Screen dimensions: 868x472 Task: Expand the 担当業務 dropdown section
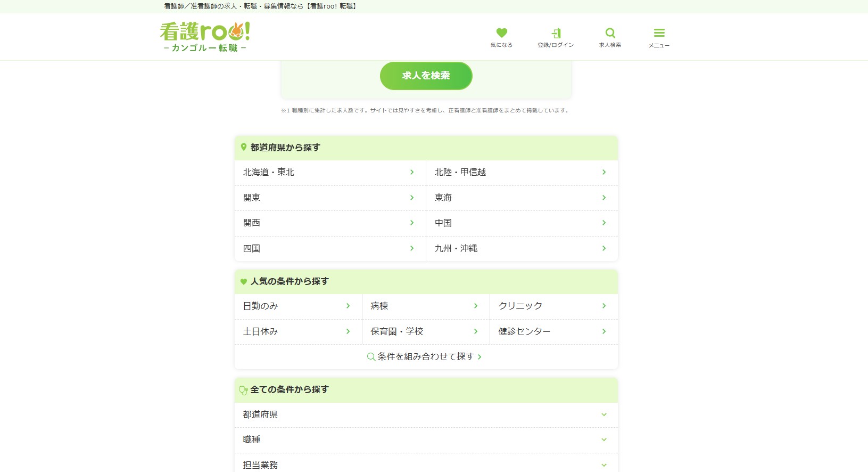pos(426,464)
